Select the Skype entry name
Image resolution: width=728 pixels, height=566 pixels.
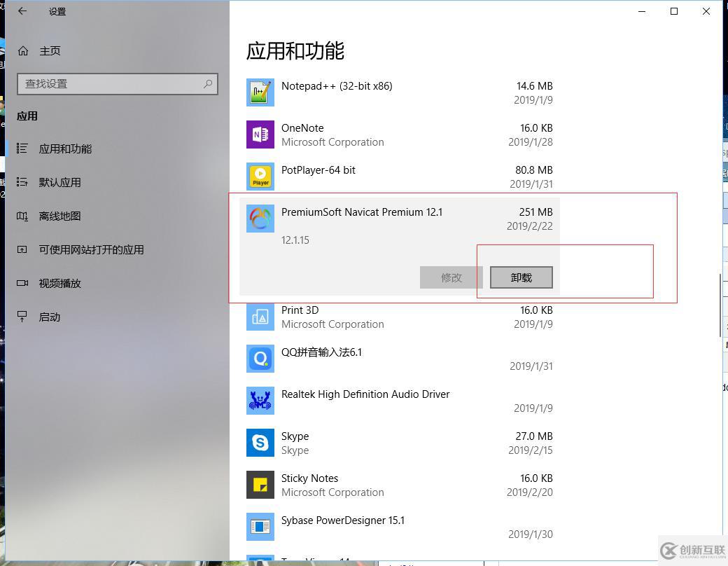(295, 436)
